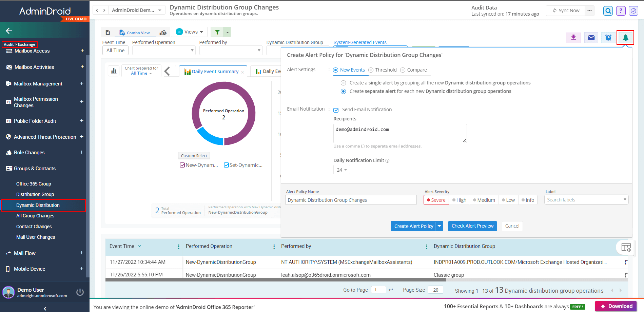This screenshot has width=644, height=312.
Task: Open the Search labels dropdown
Action: [586, 200]
